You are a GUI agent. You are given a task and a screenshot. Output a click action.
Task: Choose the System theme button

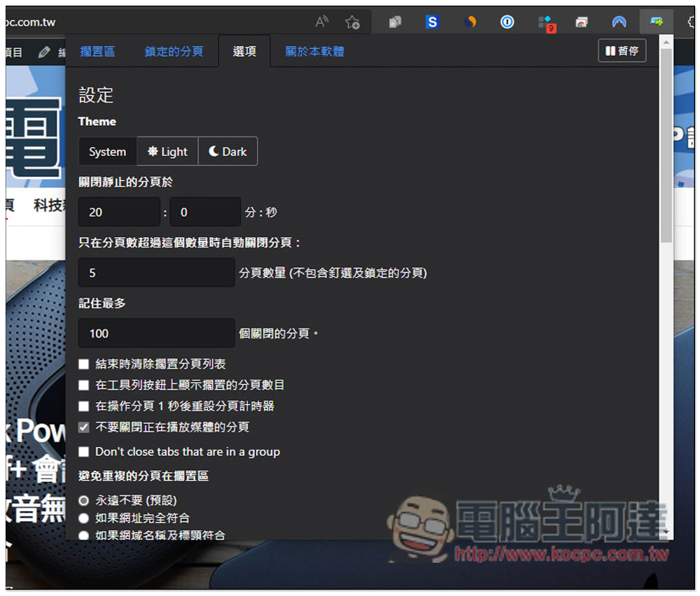pos(108,152)
